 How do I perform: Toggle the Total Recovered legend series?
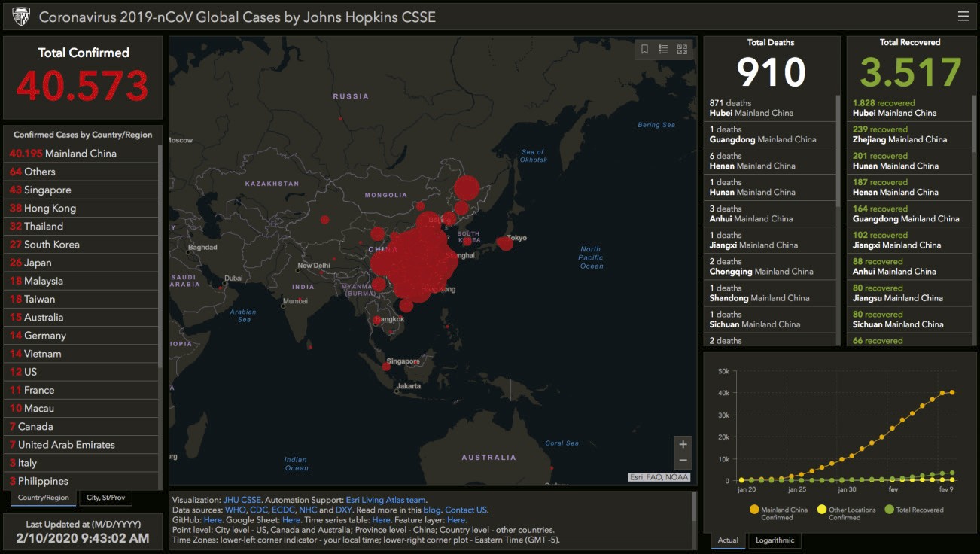[889, 510]
